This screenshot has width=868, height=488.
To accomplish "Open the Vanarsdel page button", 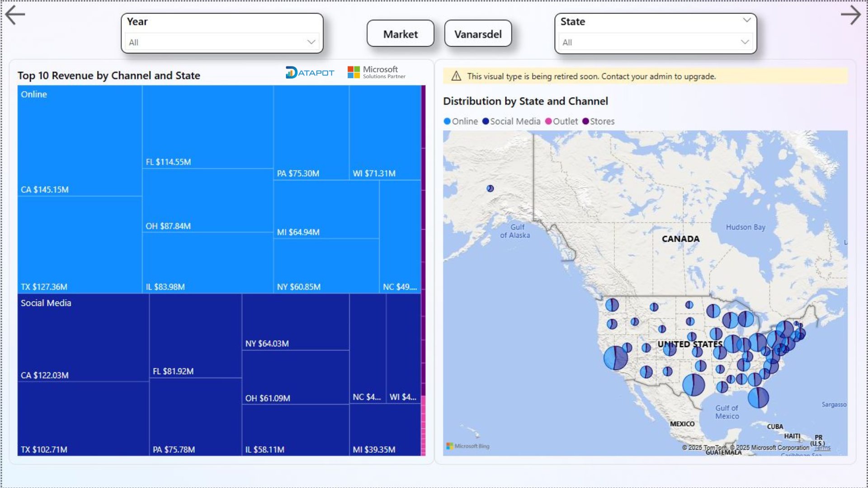I will [478, 33].
